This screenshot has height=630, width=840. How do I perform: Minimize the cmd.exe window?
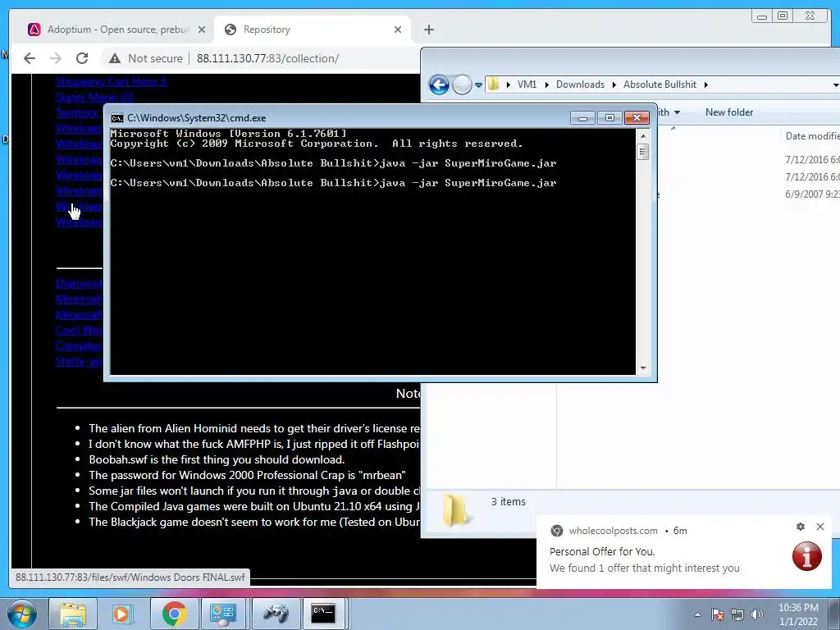pos(582,118)
